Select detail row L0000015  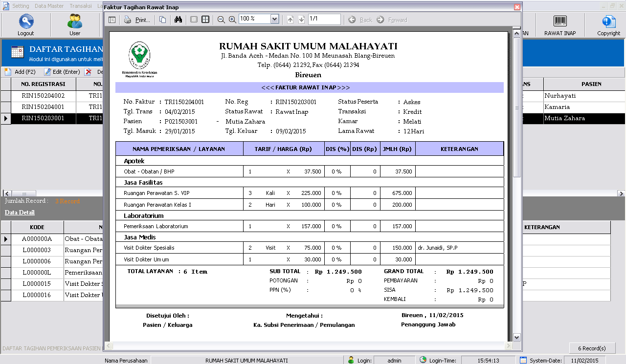[37, 284]
